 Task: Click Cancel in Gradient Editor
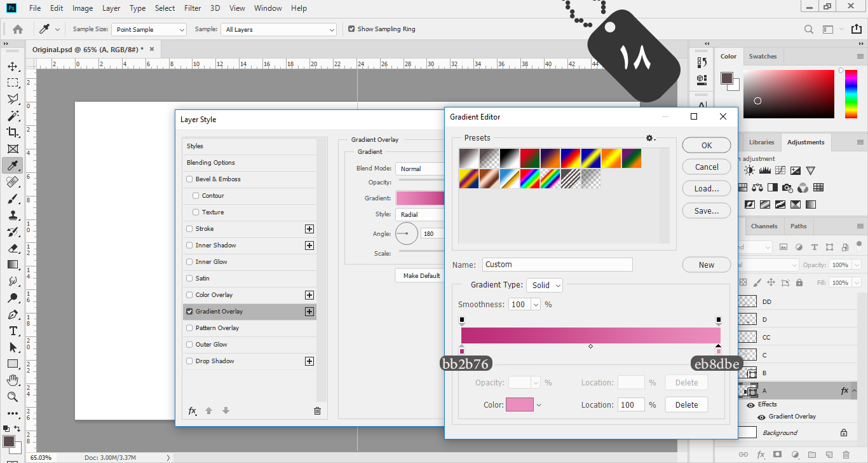707,167
